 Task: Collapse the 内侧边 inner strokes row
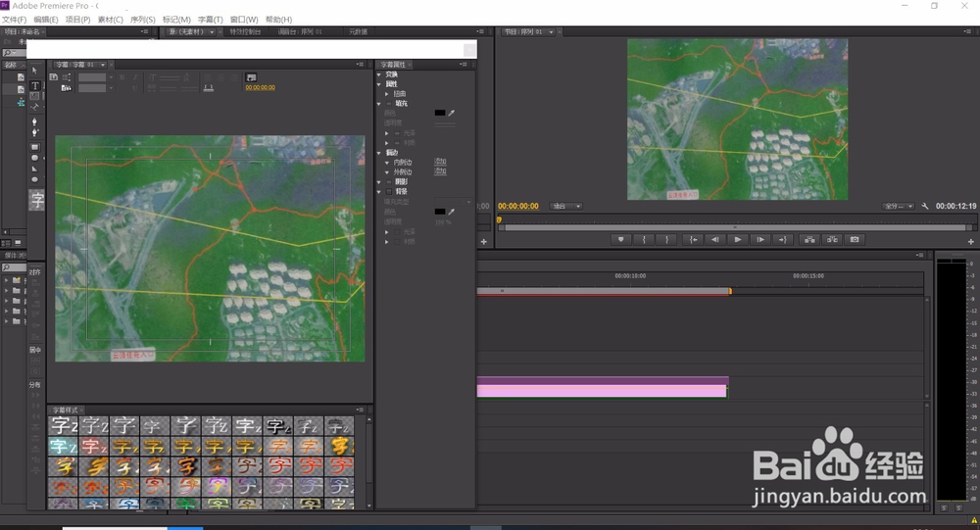point(387,163)
